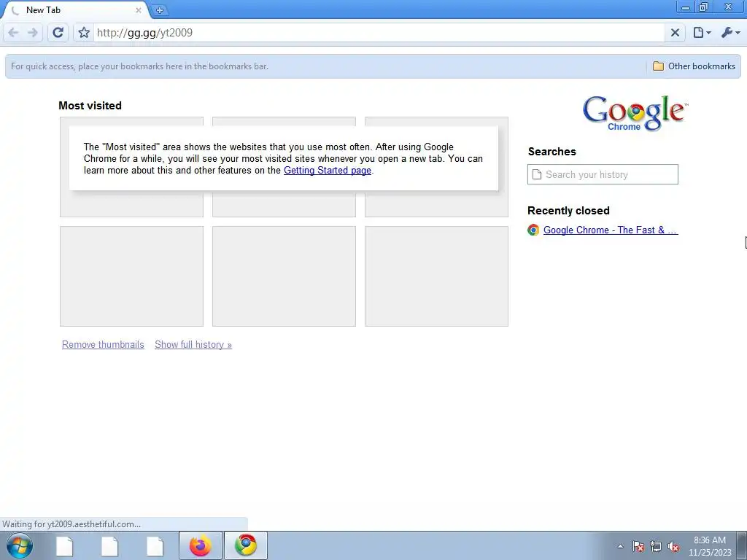
Task: Open the Getting Started page link
Action: 328,171
